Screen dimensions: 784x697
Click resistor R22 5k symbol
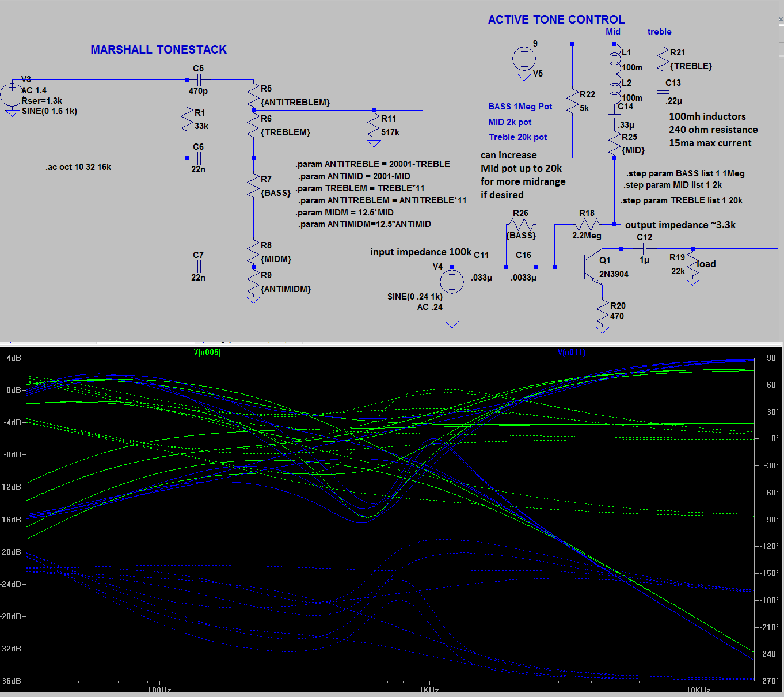[x=572, y=101]
